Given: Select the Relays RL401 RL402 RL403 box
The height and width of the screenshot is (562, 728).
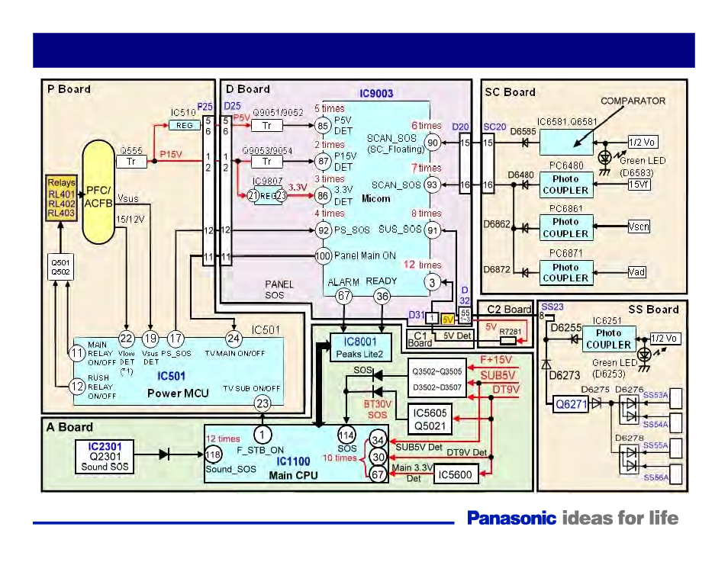Looking at the screenshot, I should (x=61, y=198).
